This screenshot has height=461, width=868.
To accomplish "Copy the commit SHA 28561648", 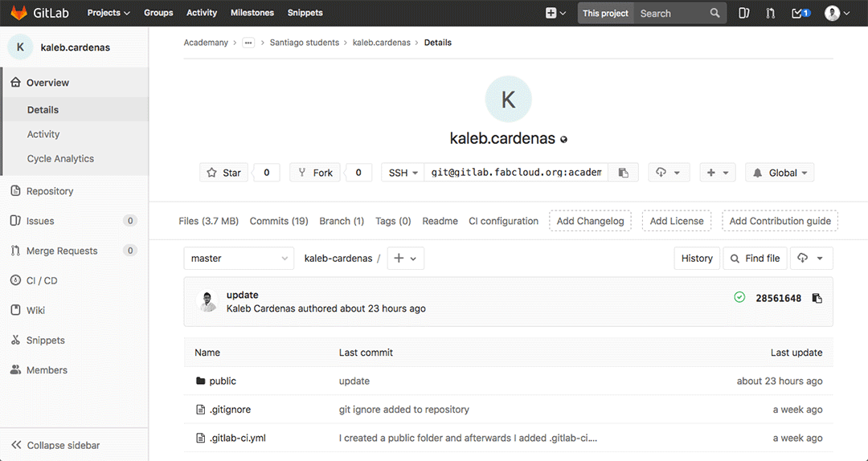I will coord(817,299).
